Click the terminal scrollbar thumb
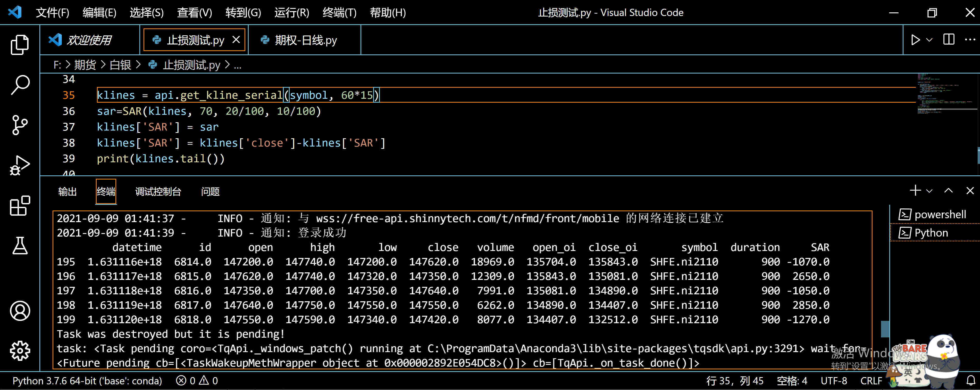The height and width of the screenshot is (390, 980). pyautogui.click(x=885, y=329)
